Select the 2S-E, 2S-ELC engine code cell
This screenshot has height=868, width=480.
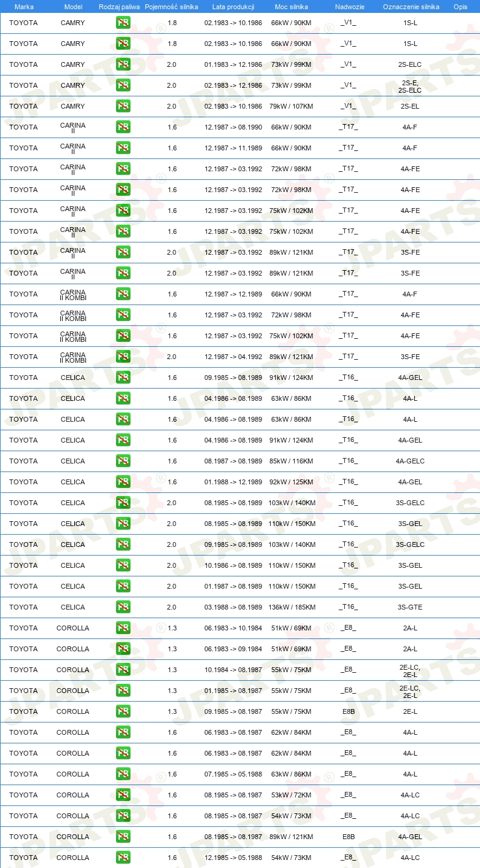[410, 86]
